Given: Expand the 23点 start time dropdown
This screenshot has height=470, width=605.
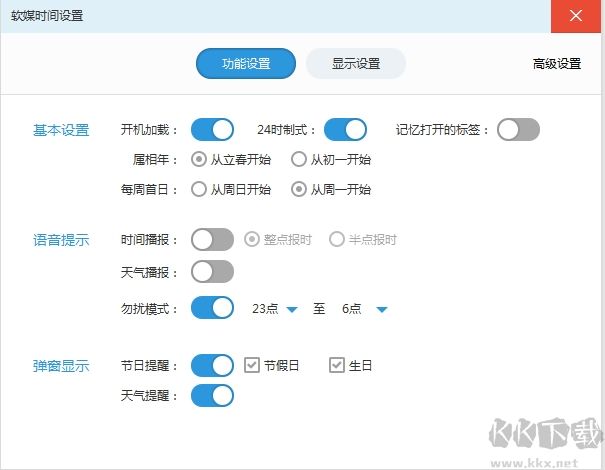Looking at the screenshot, I should (292, 309).
